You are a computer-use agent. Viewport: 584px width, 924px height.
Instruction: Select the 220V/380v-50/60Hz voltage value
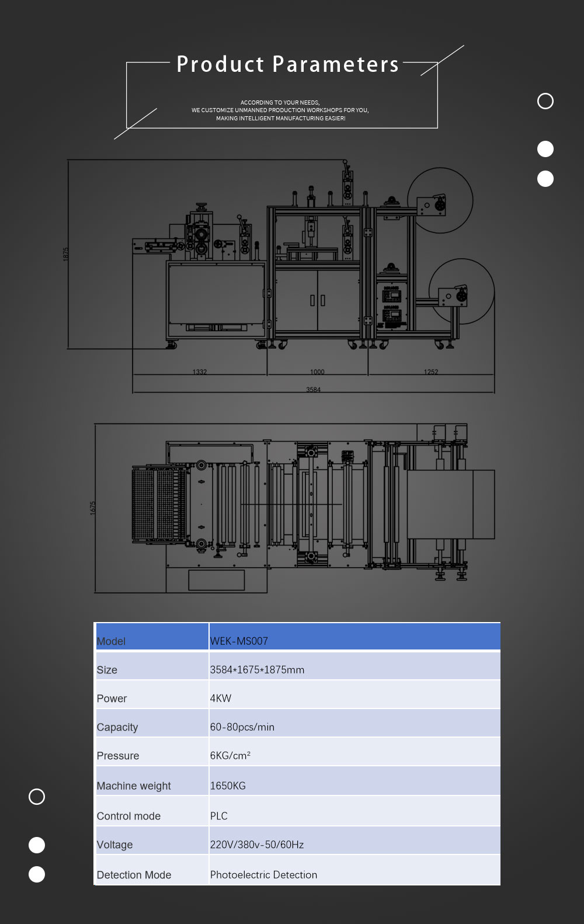[x=257, y=845]
